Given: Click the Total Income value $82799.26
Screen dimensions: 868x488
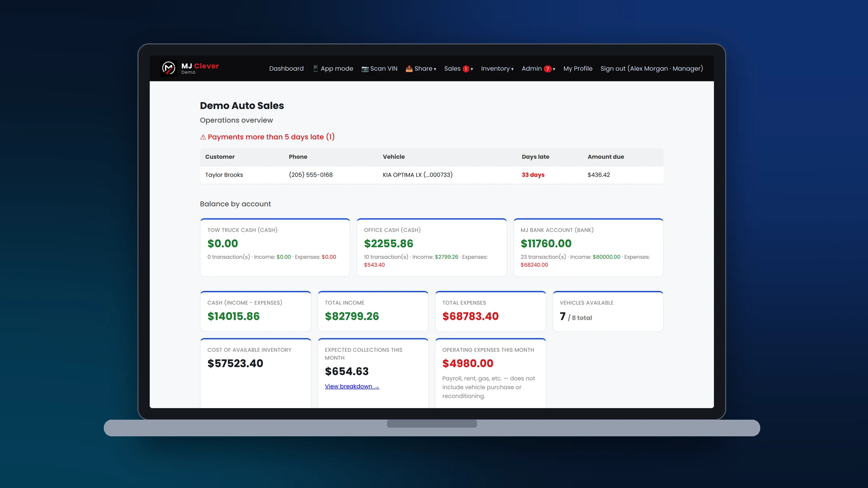Looking at the screenshot, I should [x=352, y=316].
